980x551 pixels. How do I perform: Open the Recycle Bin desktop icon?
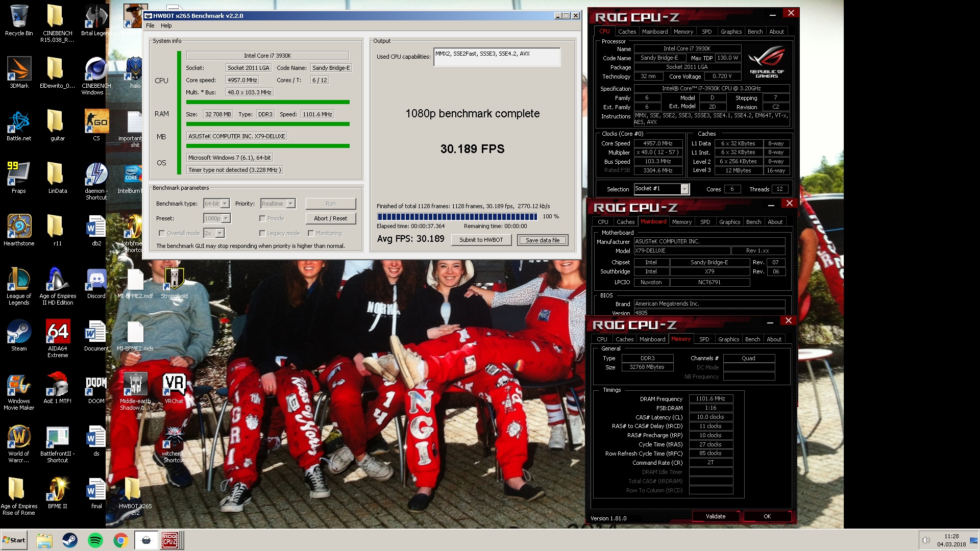(19, 20)
